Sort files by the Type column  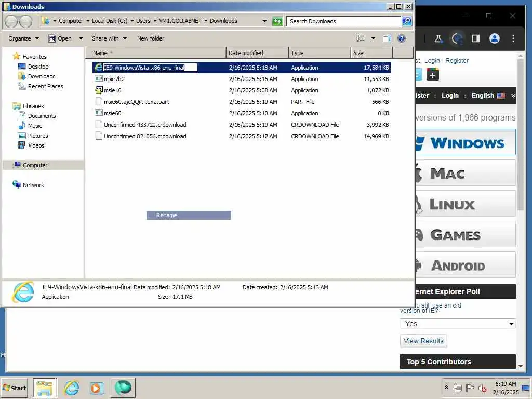320,53
